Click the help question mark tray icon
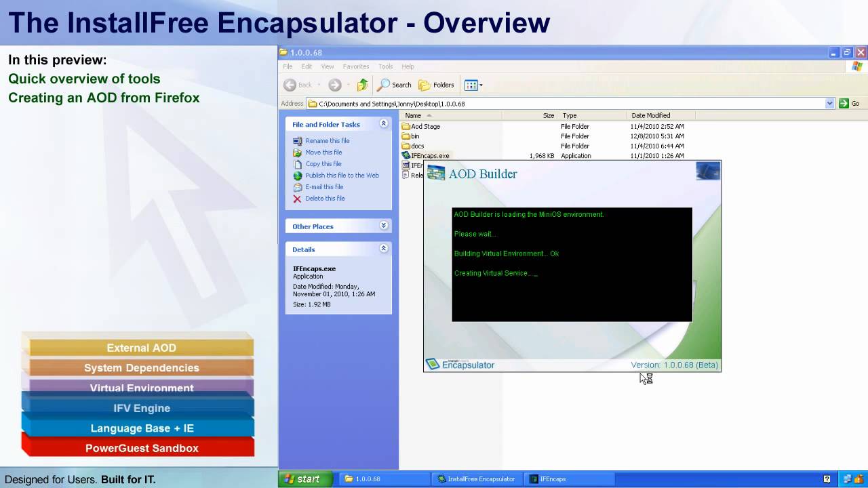Screen dimensions: 868x488 (827, 479)
